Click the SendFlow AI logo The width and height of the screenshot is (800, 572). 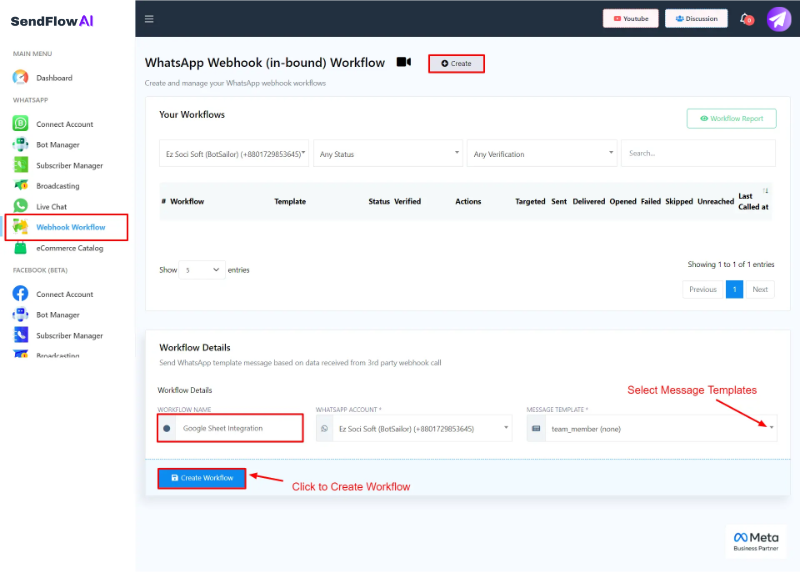coord(52,21)
